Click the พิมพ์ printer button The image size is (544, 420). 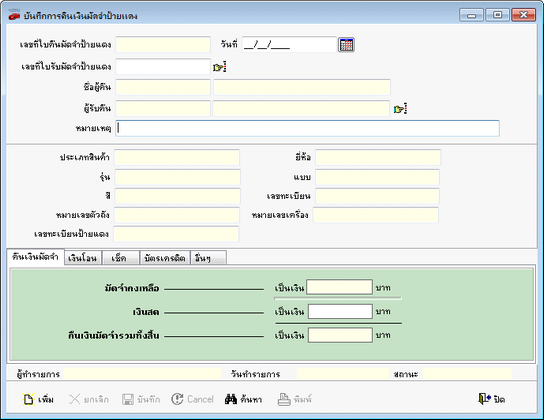295,399
